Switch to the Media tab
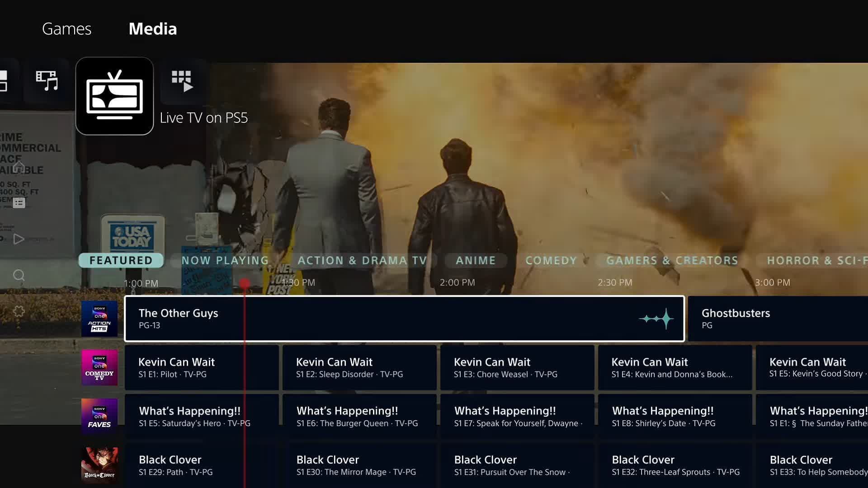This screenshot has width=868, height=488. click(153, 29)
